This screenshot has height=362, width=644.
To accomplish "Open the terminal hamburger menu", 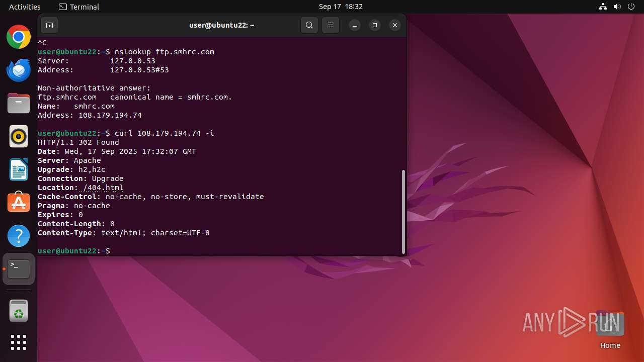I will coord(331,25).
